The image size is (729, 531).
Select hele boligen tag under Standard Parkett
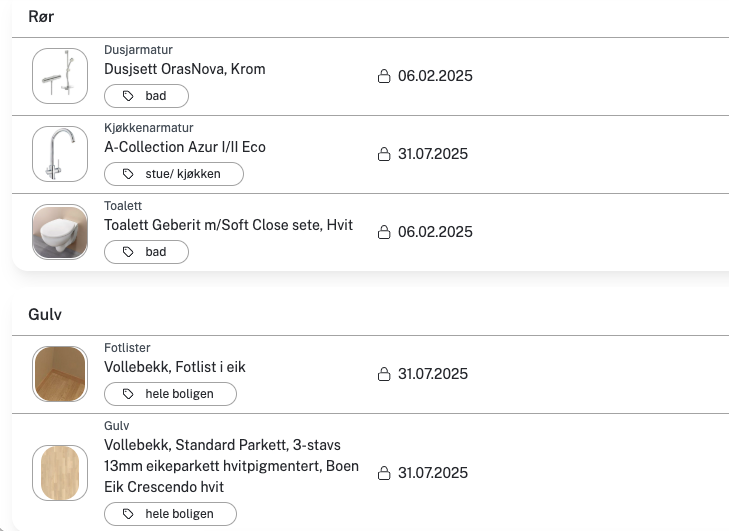pyautogui.click(x=171, y=514)
